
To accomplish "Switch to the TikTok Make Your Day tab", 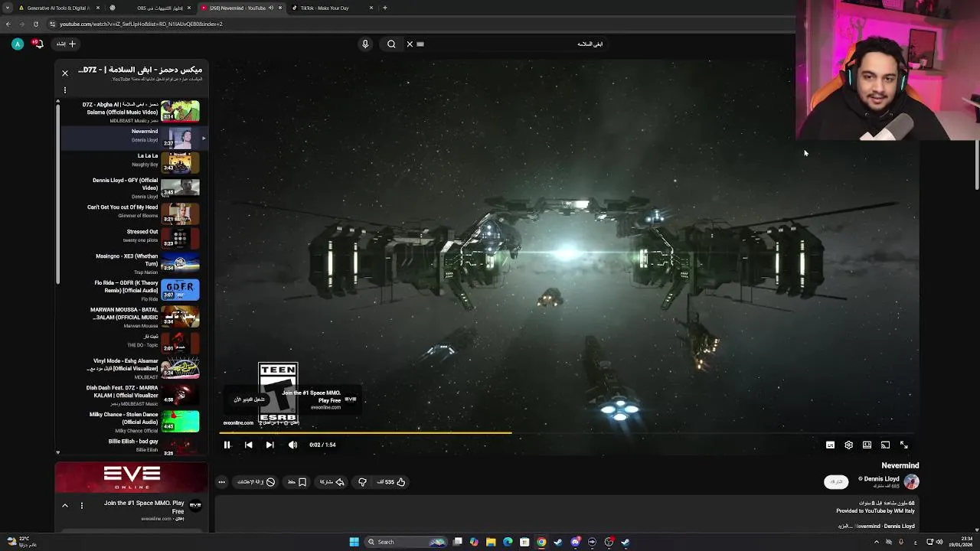I will pyautogui.click(x=333, y=8).
